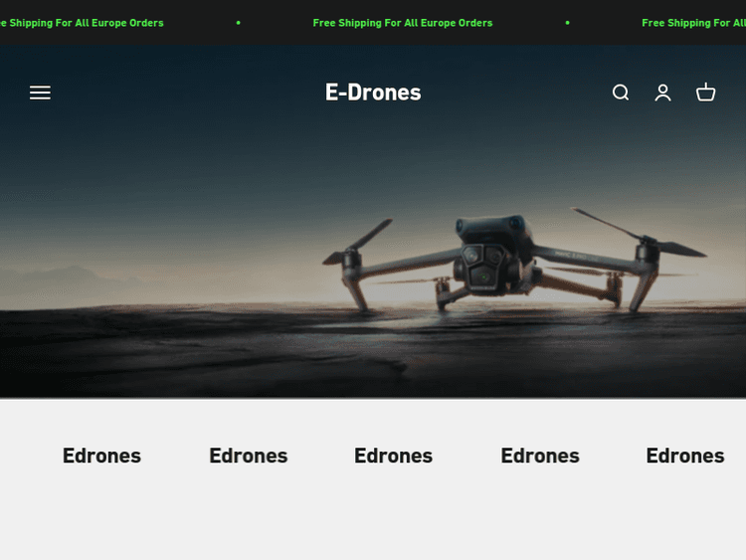746x560 pixels.
Task: Click the right cut-off Free Shipping announcement
Action: tap(692, 23)
